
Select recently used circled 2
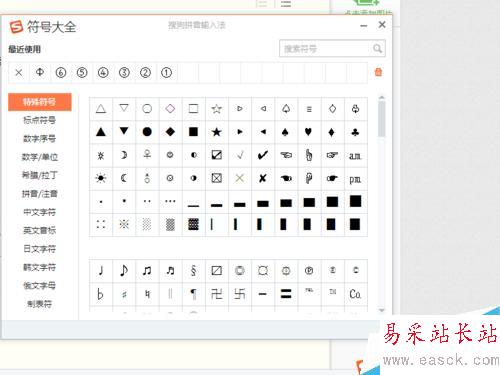click(145, 72)
